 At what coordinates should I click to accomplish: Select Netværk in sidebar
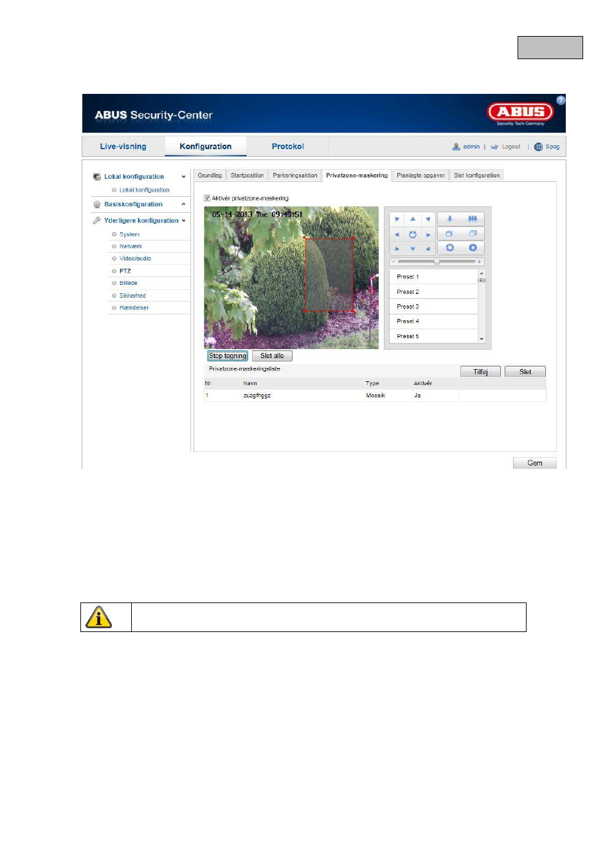pos(131,246)
